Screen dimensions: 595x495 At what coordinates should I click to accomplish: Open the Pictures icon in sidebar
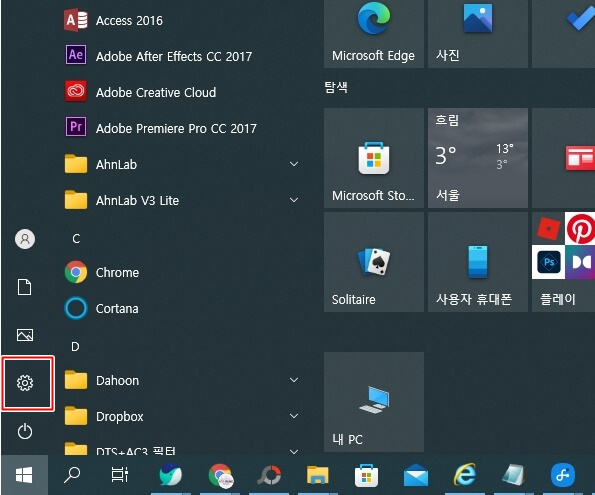tap(25, 335)
